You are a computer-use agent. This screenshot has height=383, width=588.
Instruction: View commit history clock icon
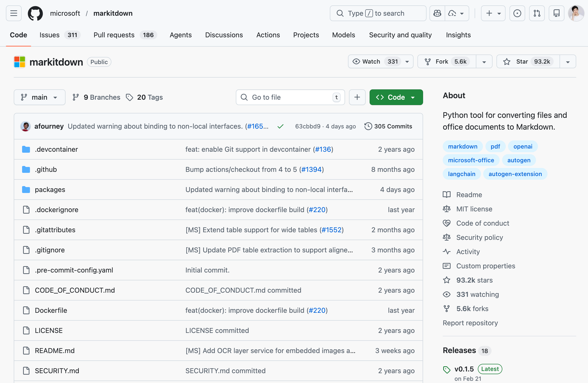pos(368,126)
